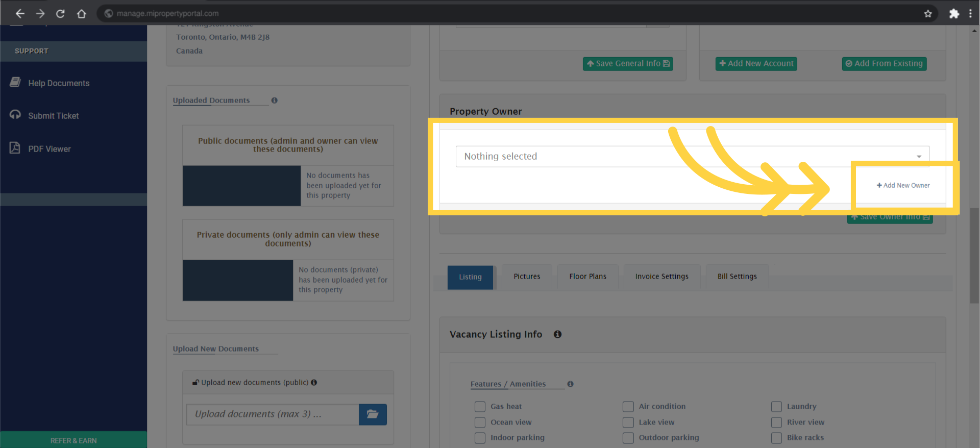Screen dimensions: 980x448
Task: Select the Listing tab
Action: tap(470, 277)
